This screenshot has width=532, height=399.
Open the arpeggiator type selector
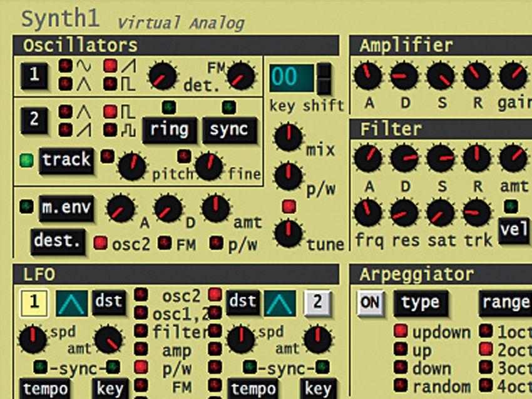click(422, 302)
